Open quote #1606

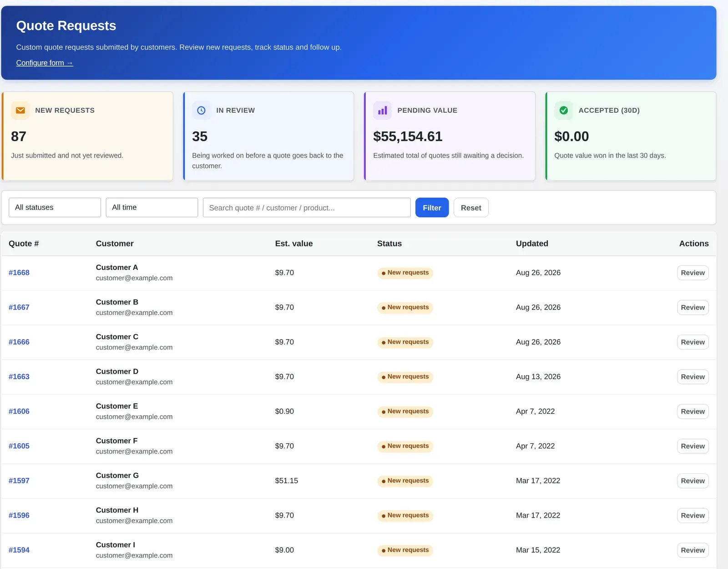(19, 411)
